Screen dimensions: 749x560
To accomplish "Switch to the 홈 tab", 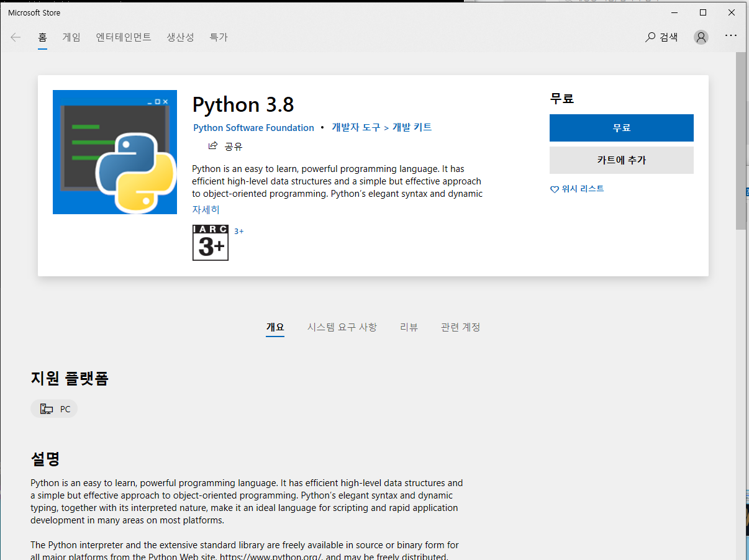I will tap(42, 37).
